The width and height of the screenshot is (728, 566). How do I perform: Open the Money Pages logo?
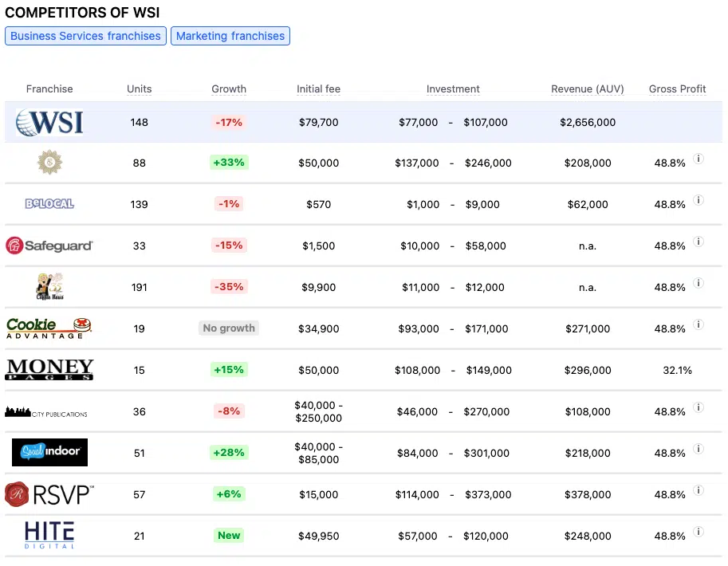(x=49, y=370)
